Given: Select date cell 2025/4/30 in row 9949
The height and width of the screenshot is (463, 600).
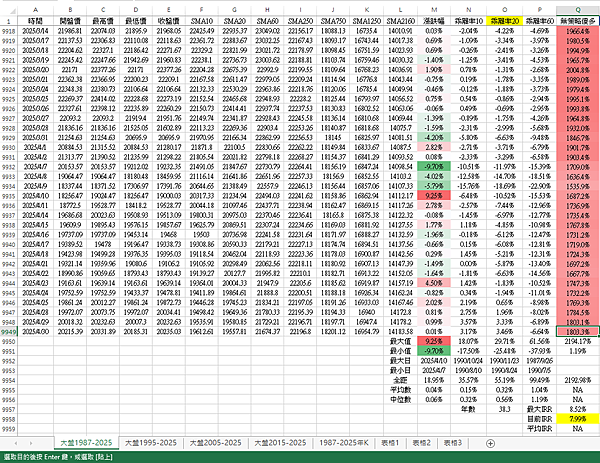Looking at the screenshot, I should (x=36, y=332).
